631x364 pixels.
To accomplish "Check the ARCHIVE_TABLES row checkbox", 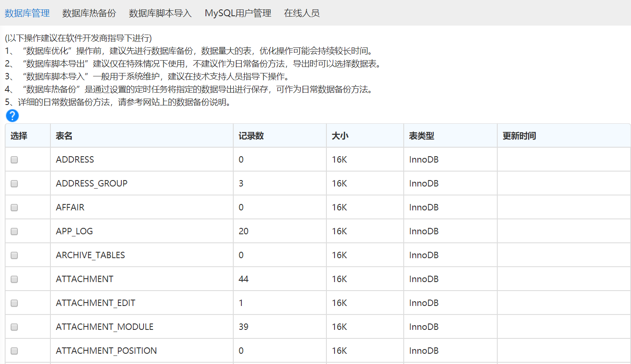I will pos(15,255).
